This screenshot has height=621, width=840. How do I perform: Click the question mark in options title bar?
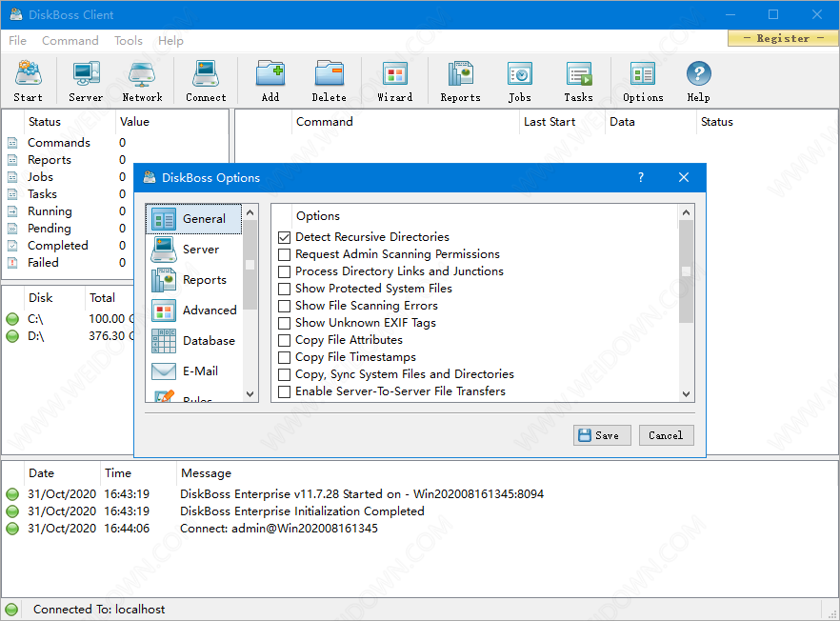pos(641,177)
